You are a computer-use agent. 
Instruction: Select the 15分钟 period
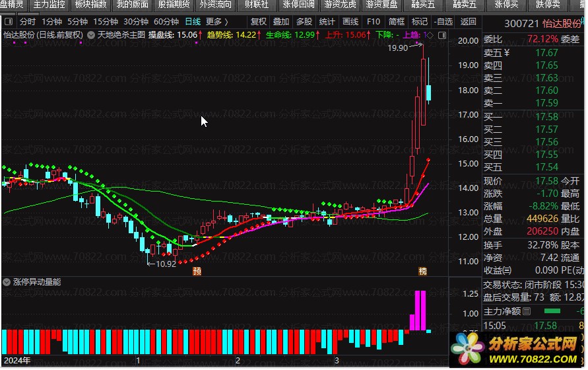pyautogui.click(x=106, y=22)
